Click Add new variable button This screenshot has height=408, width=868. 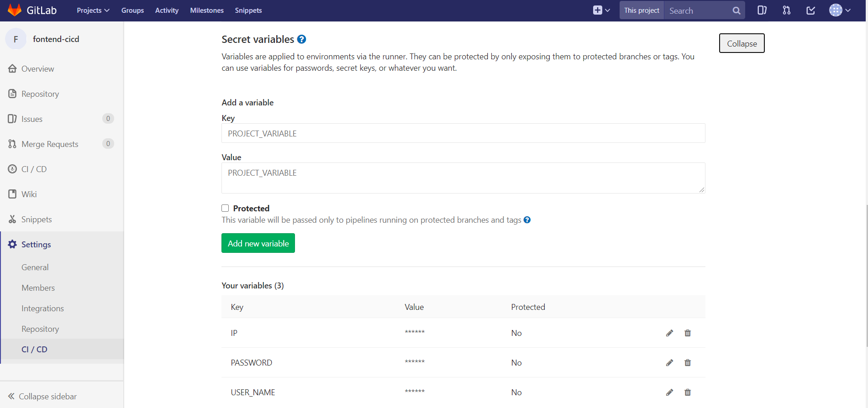click(258, 243)
